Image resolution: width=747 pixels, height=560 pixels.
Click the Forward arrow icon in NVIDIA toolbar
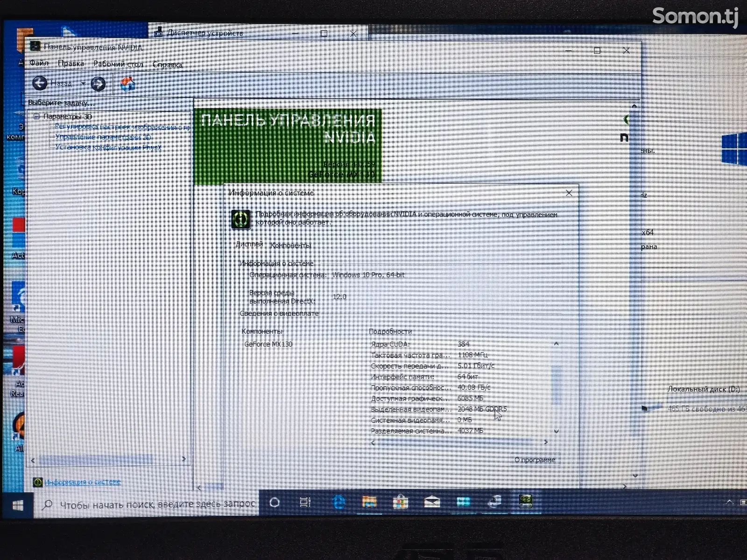[98, 84]
